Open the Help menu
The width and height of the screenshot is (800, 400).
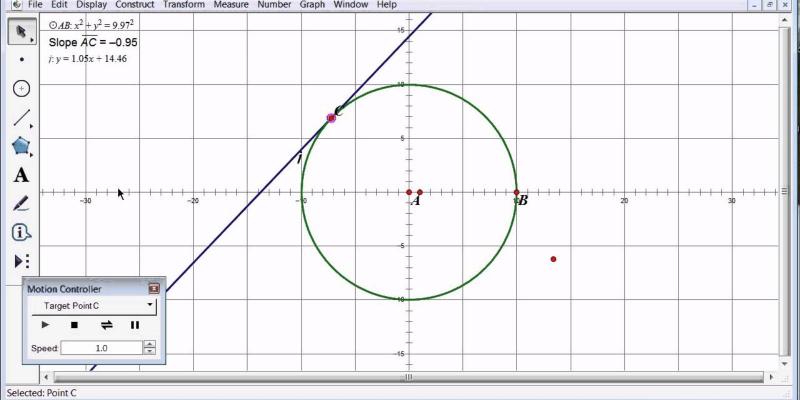coord(386,5)
